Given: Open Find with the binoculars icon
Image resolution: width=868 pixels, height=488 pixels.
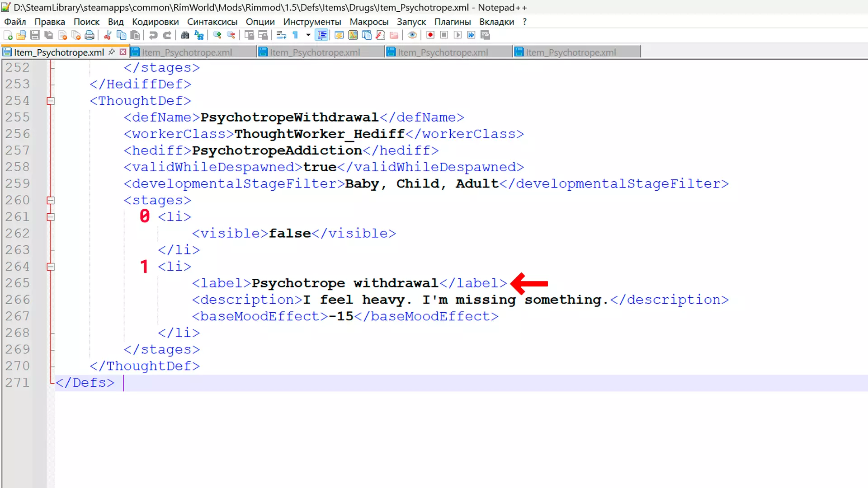Looking at the screenshot, I should pyautogui.click(x=185, y=35).
